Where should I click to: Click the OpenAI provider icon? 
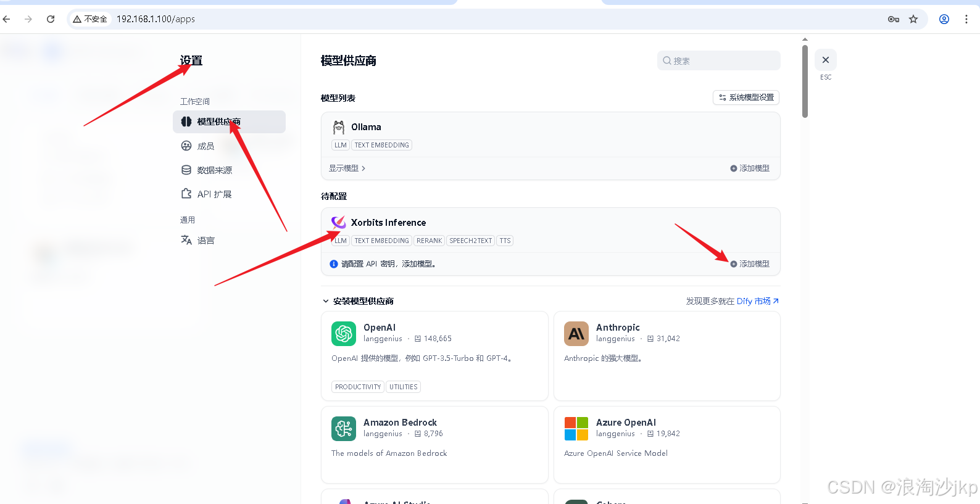click(344, 334)
